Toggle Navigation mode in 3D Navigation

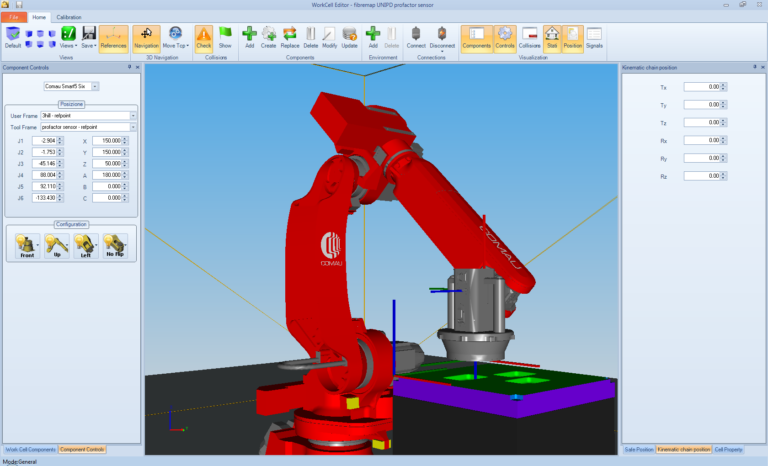point(146,38)
